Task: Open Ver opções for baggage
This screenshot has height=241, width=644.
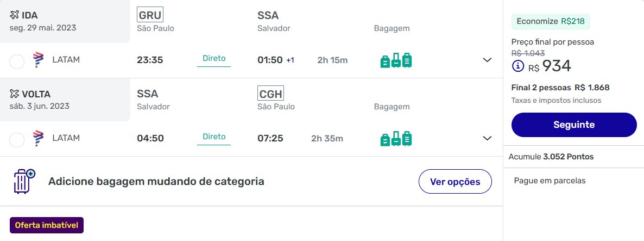Action: 455,181
